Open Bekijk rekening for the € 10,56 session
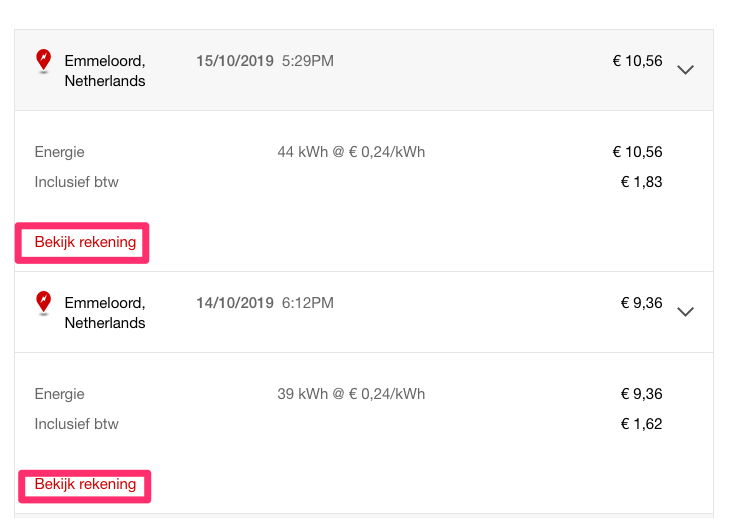Image resolution: width=737 pixels, height=518 pixels. click(85, 242)
